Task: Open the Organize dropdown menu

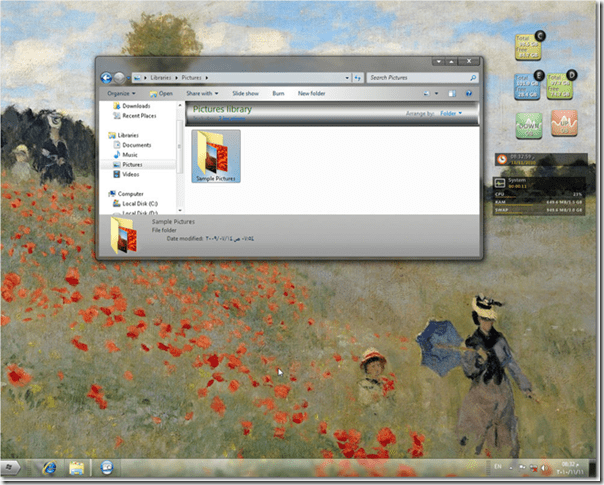Action: pos(122,93)
